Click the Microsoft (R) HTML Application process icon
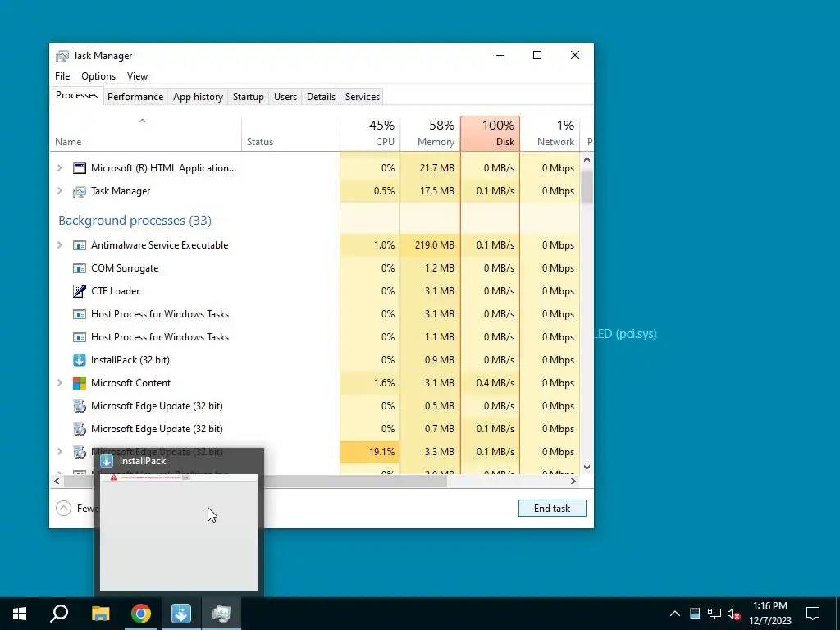This screenshot has width=840, height=630. 80,168
